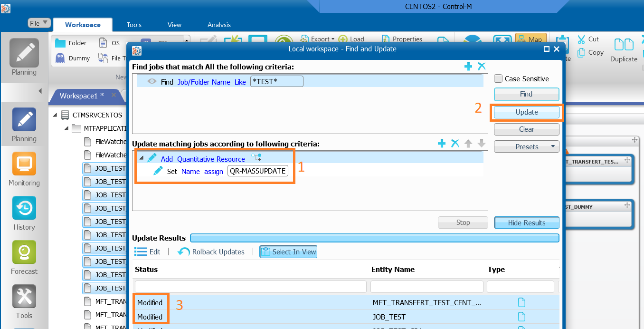Sort by the Status column header
Screen dimensions: 644x329
click(x=146, y=269)
